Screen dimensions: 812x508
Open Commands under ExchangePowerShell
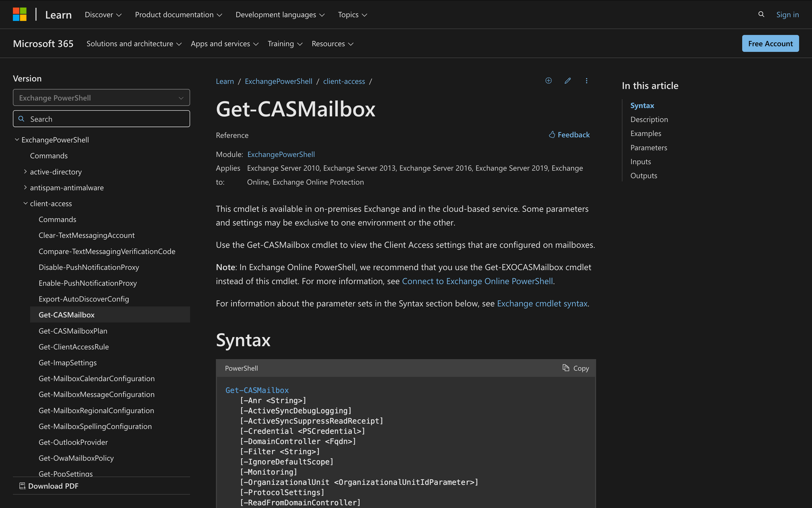coord(49,156)
